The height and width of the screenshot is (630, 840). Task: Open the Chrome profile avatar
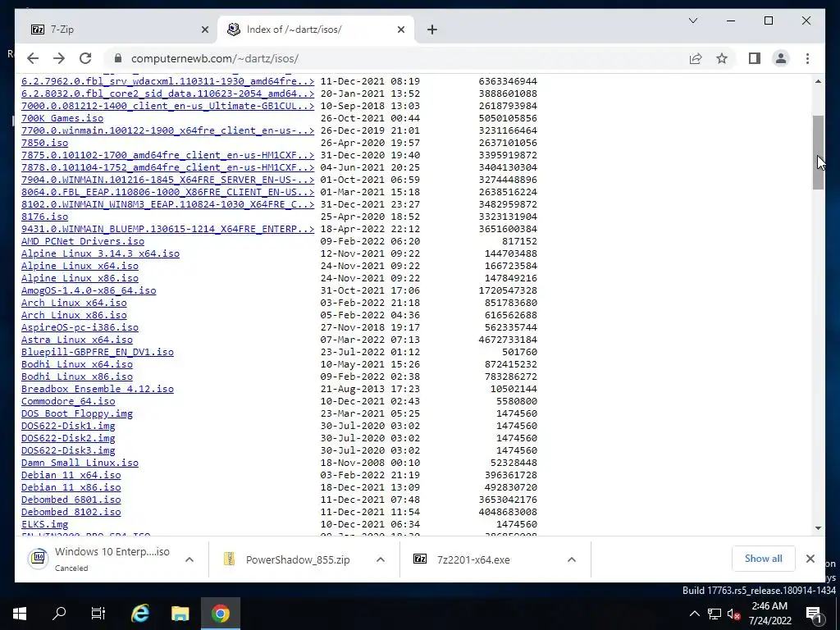pos(781,58)
